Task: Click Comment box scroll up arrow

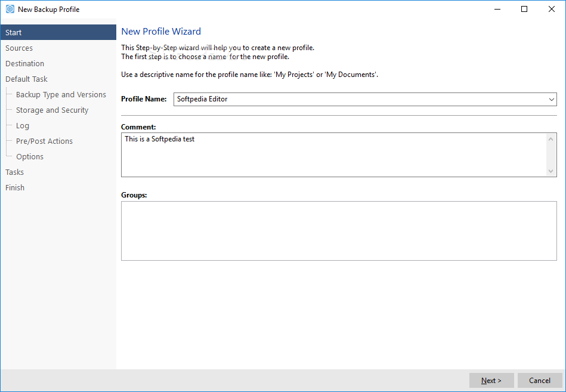Action: 551,139
